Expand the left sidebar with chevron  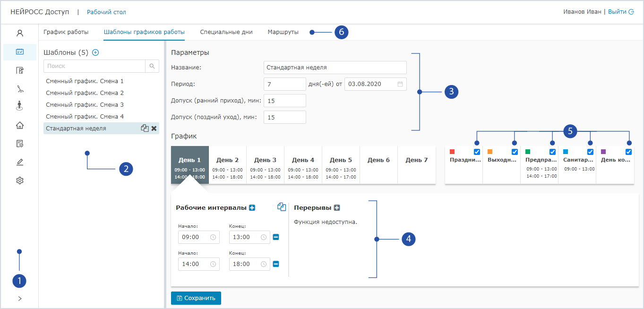[20, 298]
